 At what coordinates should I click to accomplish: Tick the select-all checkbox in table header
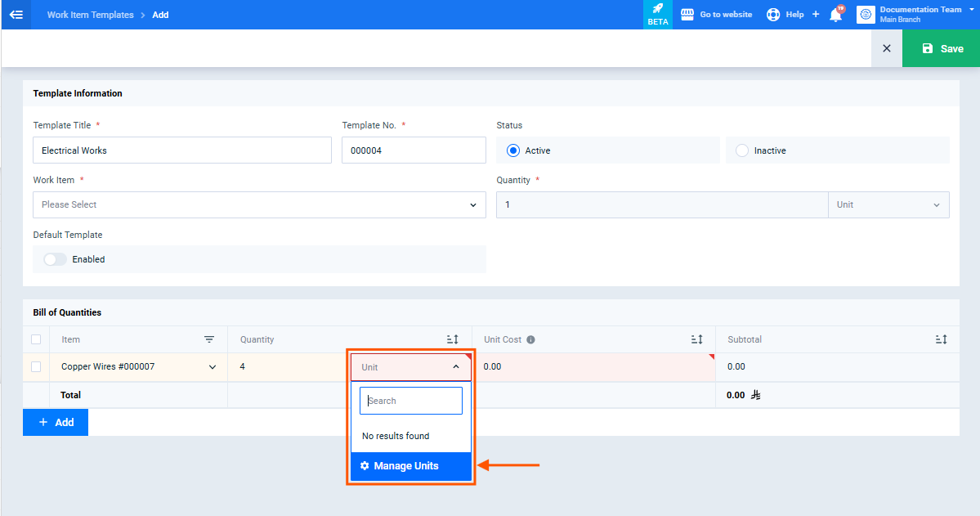coord(36,339)
